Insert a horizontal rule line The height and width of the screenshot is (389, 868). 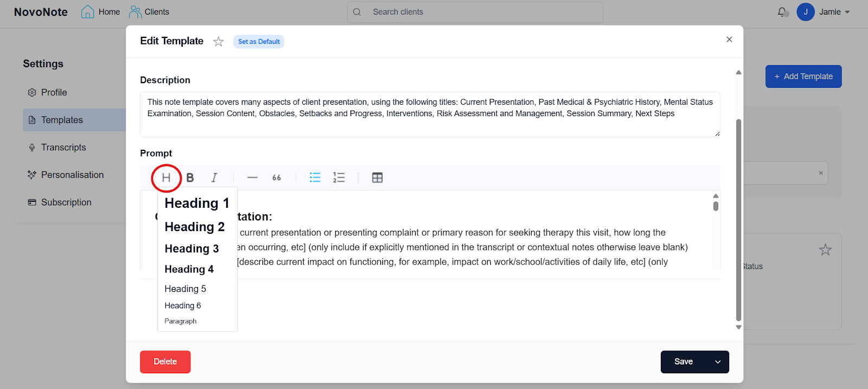point(252,178)
